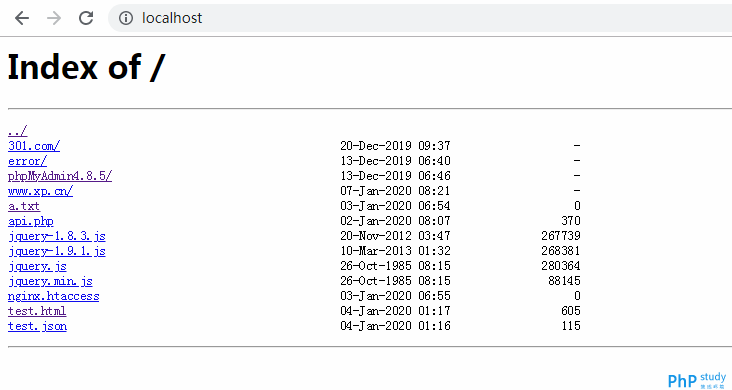This screenshot has width=732, height=390.
Task: Open the jquery.js file
Action: (37, 266)
